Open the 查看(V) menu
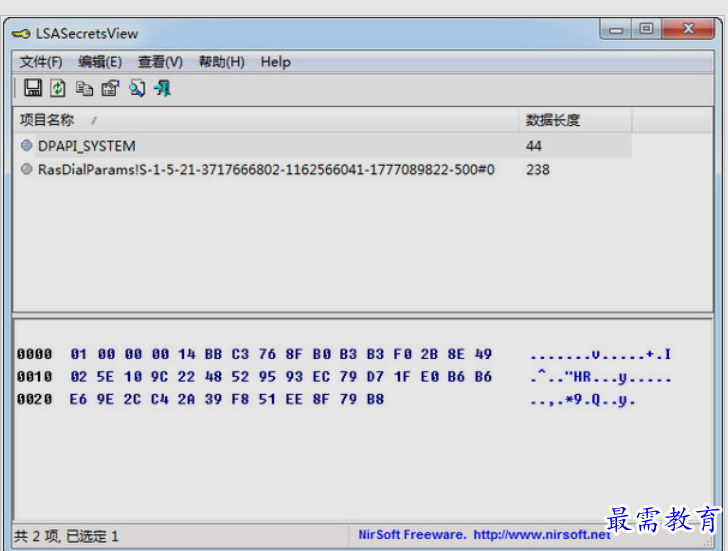This screenshot has height=551, width=728. [x=160, y=62]
